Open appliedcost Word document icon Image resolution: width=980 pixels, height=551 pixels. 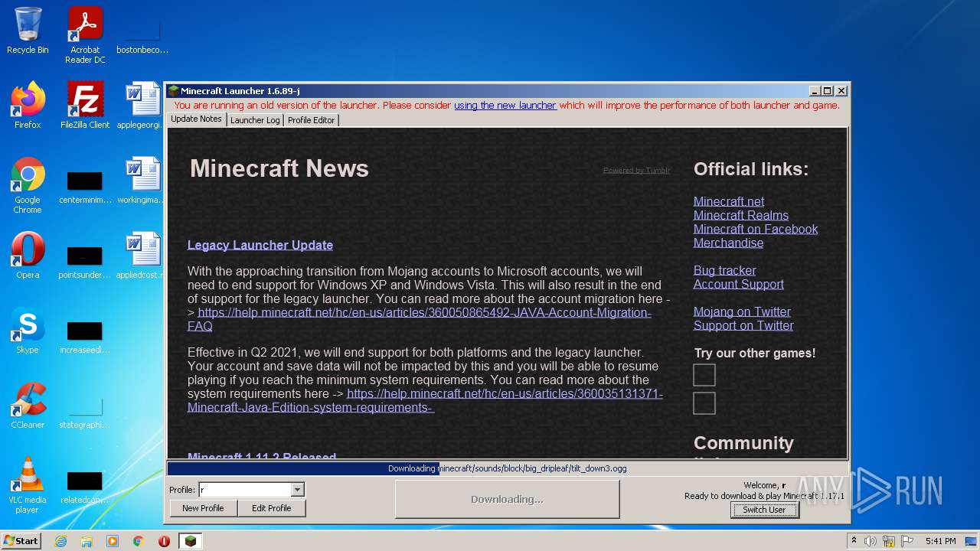tap(142, 256)
